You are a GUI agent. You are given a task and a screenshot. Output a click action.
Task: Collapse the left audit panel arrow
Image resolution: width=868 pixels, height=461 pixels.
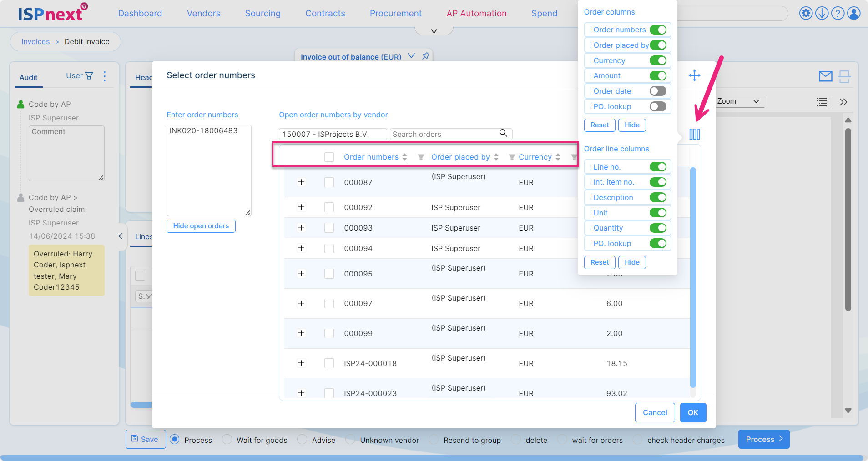coord(121,236)
